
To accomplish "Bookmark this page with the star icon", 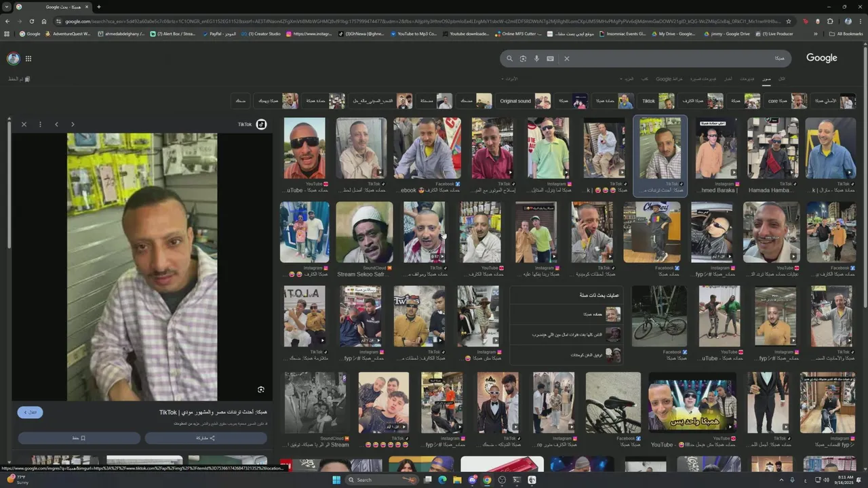I will [789, 21].
